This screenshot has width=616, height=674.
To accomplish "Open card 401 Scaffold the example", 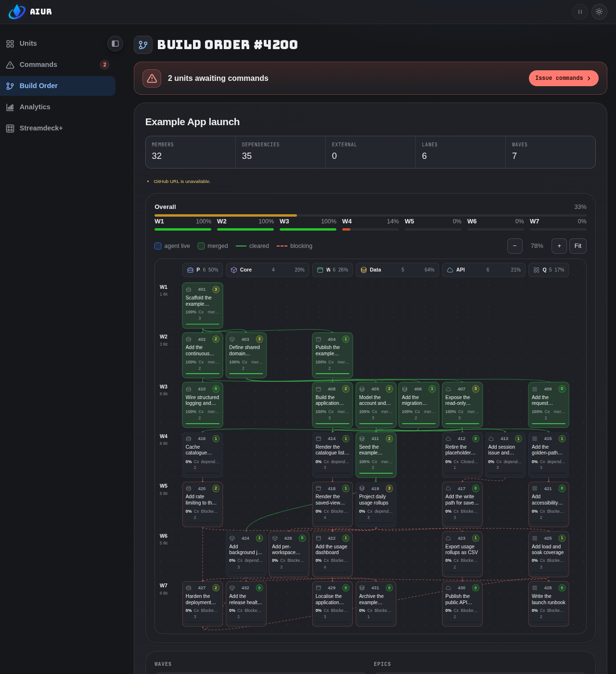I will click(203, 306).
